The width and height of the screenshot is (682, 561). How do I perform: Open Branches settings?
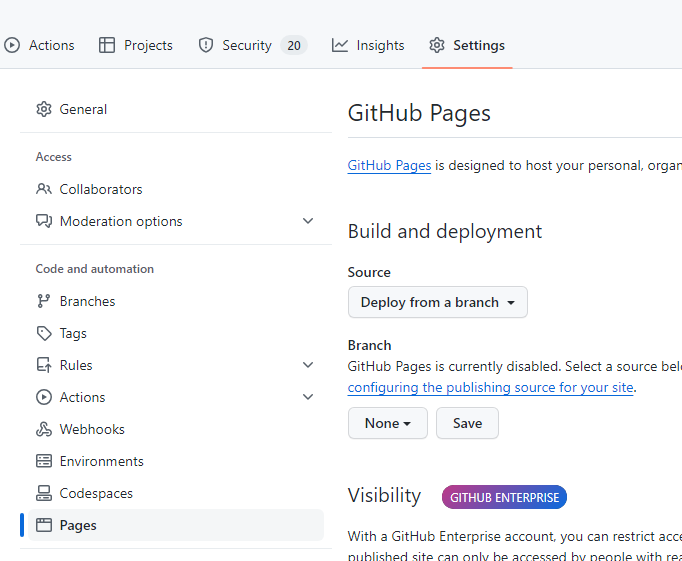(x=176, y=301)
